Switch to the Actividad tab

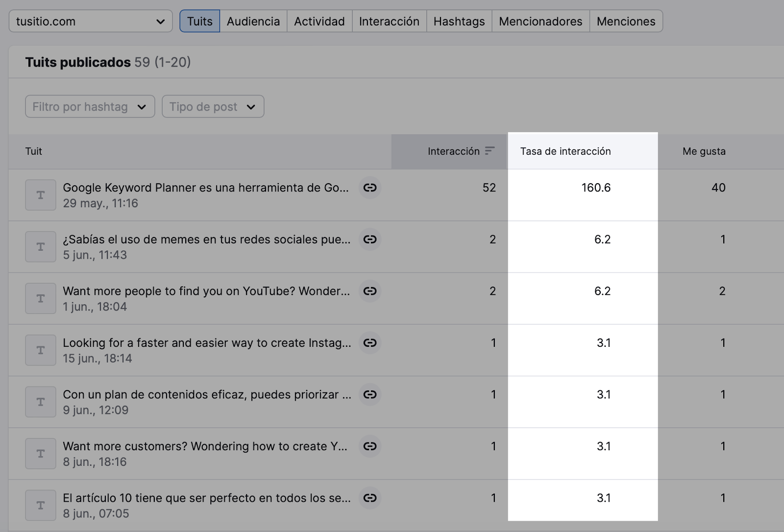319,21
